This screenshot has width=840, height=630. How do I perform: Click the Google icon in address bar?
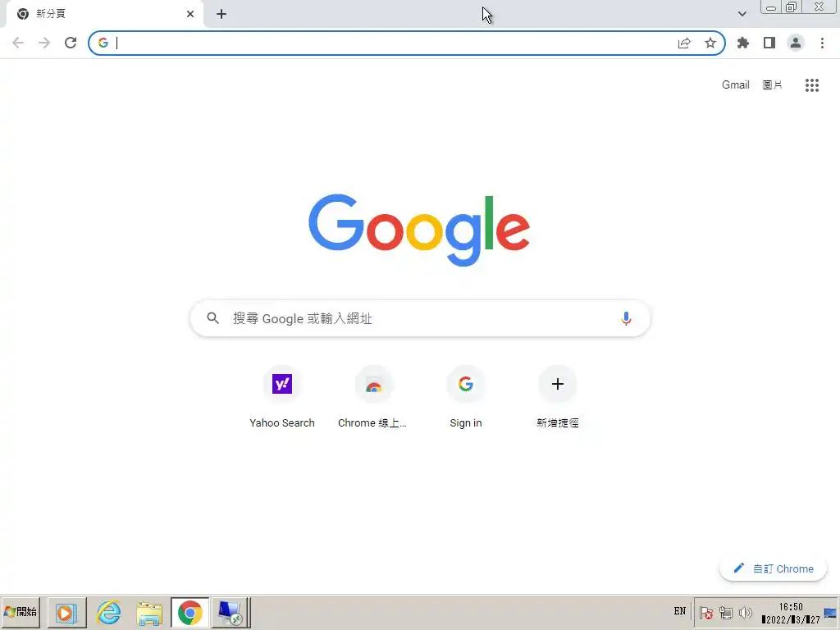click(x=103, y=43)
